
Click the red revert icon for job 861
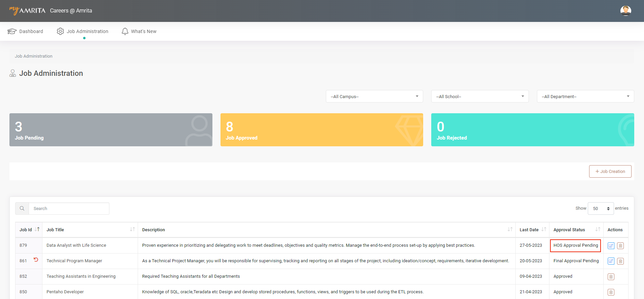(x=36, y=260)
